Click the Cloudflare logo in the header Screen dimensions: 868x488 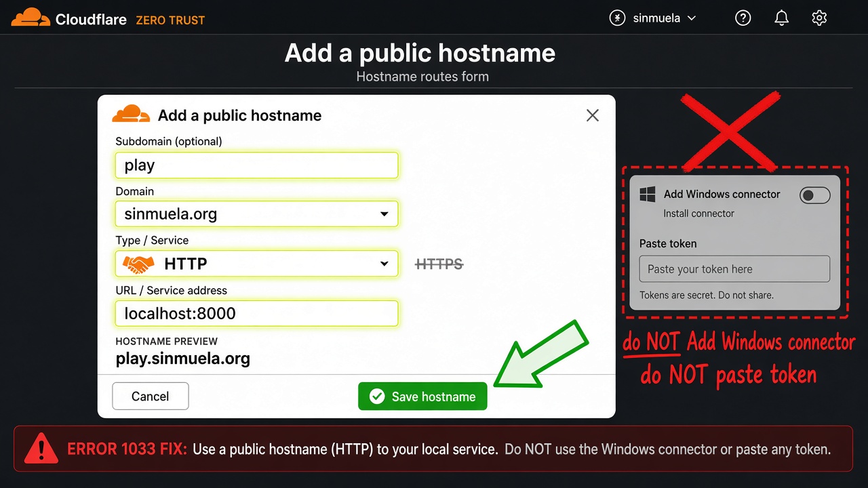69,18
